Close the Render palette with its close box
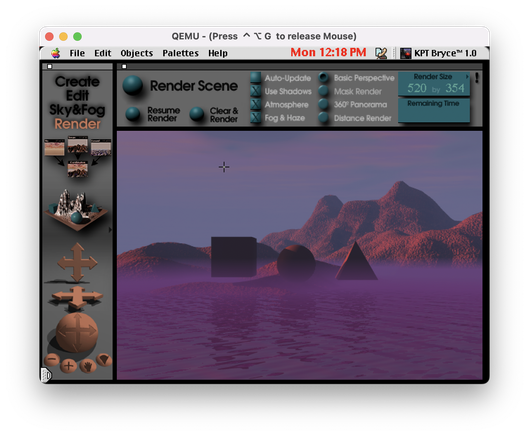Image resolution: width=529 pixels, height=436 pixels. pyautogui.click(x=124, y=66)
